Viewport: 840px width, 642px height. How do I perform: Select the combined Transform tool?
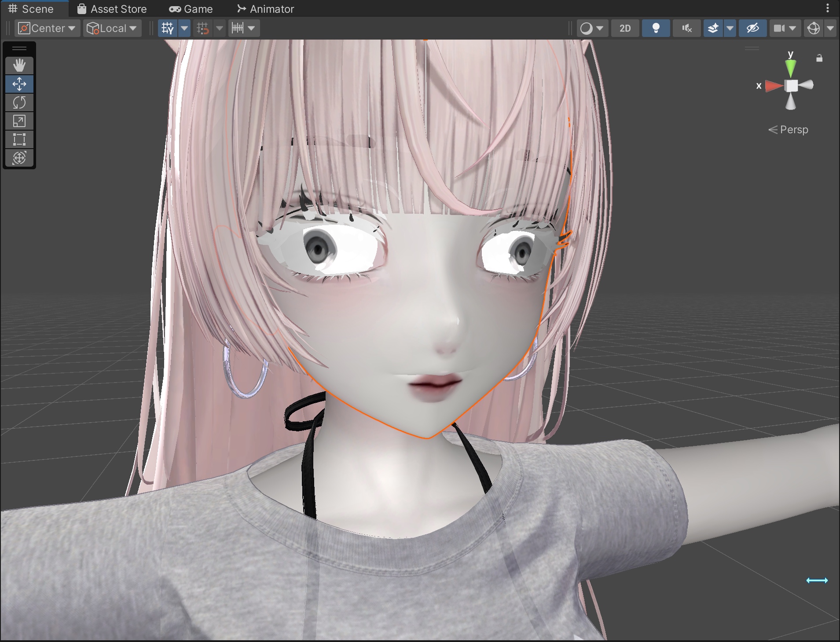coord(19,158)
